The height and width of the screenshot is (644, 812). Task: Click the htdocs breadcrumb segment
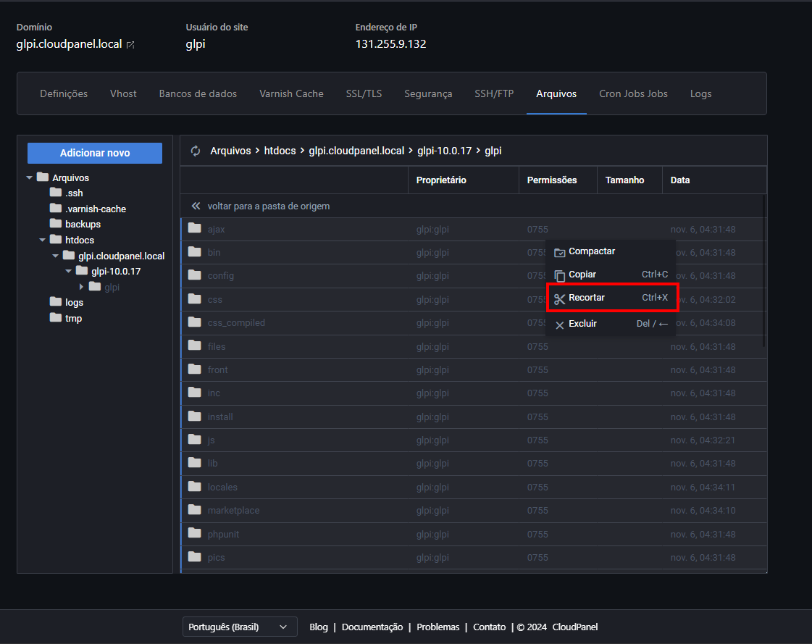[280, 151]
